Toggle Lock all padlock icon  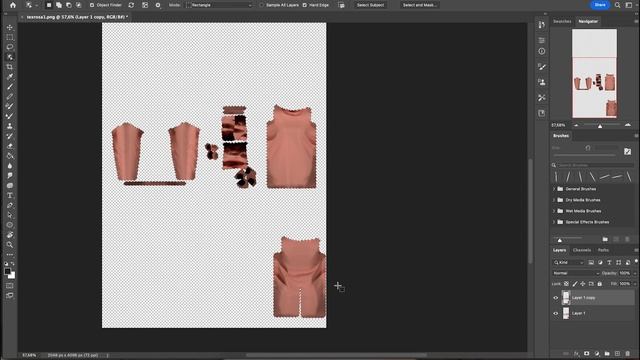point(600,284)
